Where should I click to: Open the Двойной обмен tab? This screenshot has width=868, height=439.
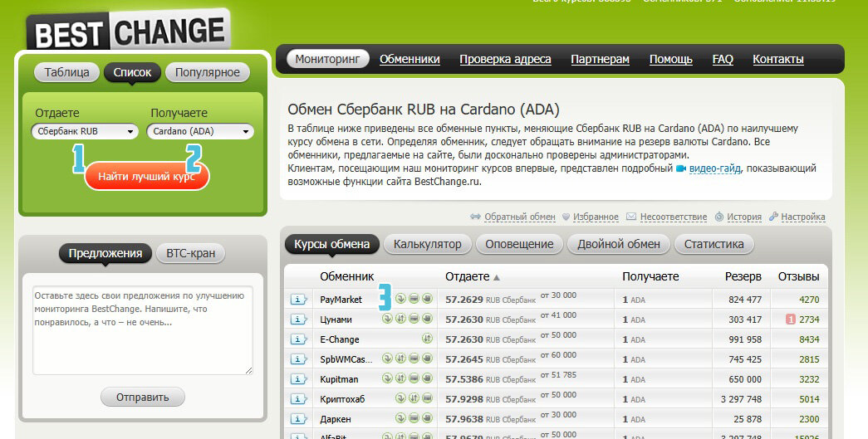pyautogui.click(x=619, y=244)
